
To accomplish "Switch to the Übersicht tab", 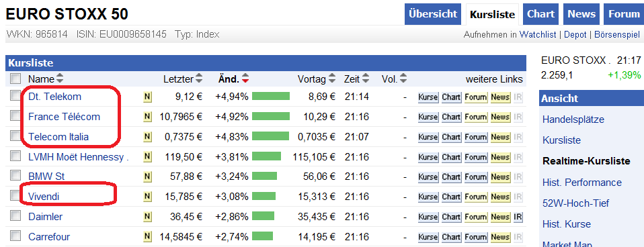I will pyautogui.click(x=433, y=14).
